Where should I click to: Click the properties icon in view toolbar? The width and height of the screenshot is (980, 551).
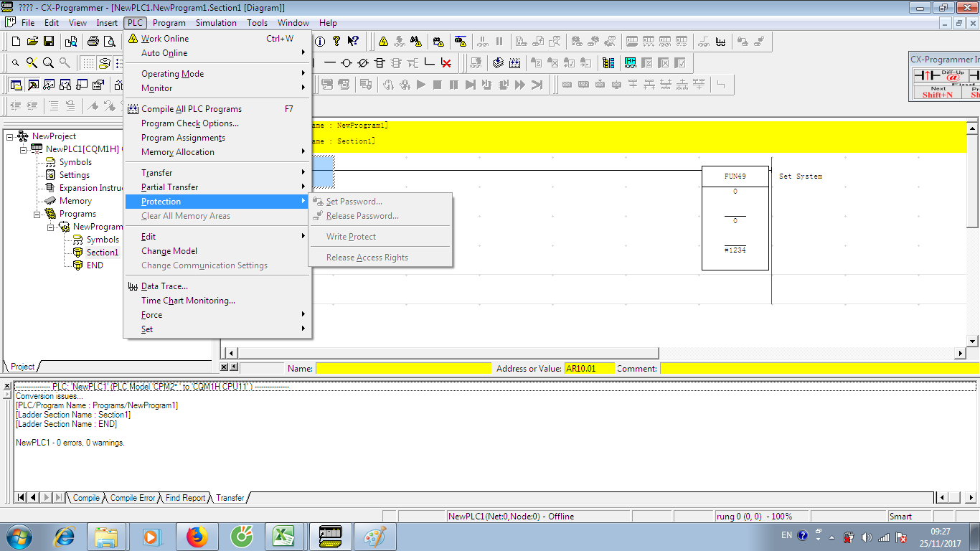[98, 85]
